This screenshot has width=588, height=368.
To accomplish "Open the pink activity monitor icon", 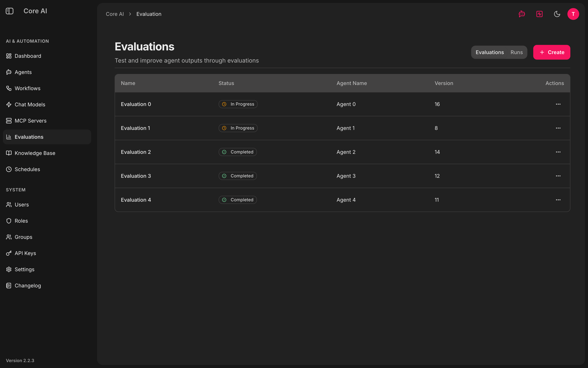I will (539, 14).
